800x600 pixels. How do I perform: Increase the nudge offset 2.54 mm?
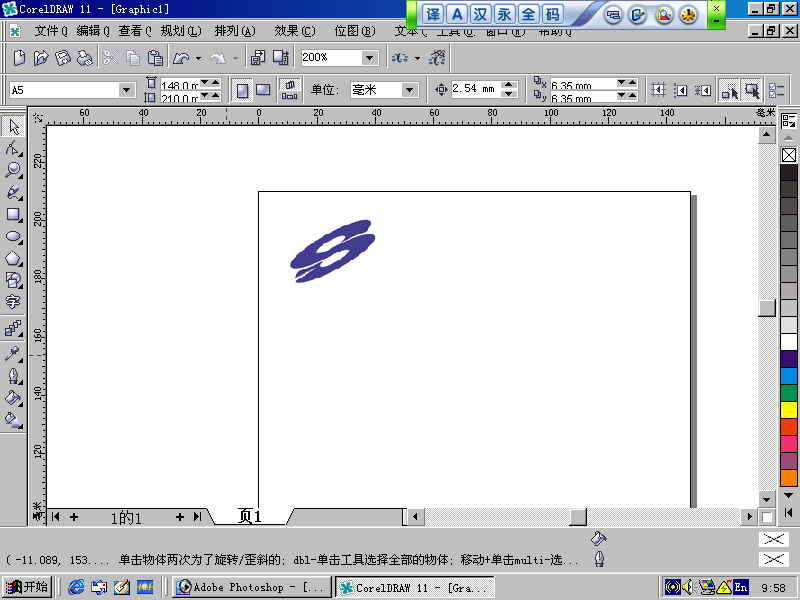508,85
